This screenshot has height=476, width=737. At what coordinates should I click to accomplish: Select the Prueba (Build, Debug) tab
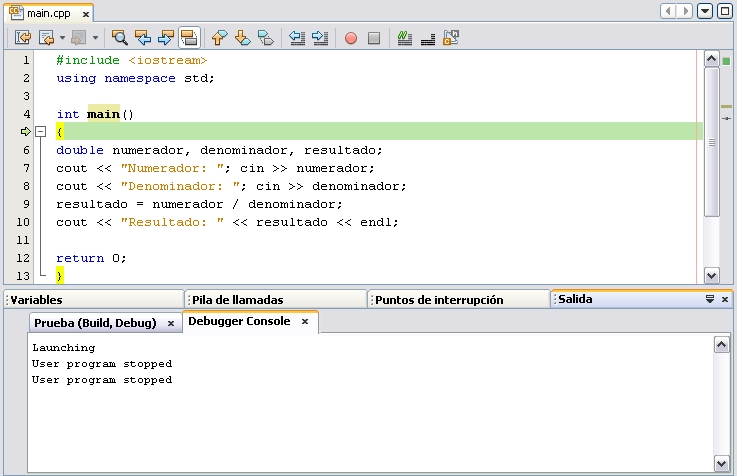coord(94,323)
